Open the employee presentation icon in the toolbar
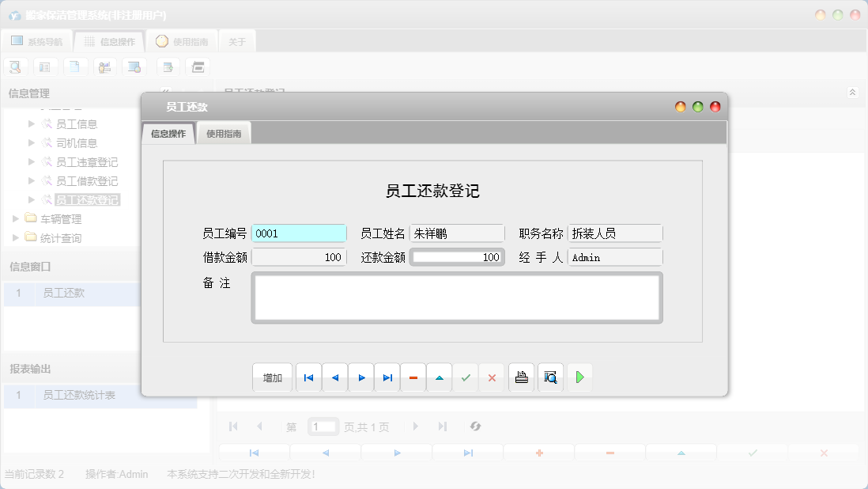Viewport: 868px width, 489px height. click(104, 66)
